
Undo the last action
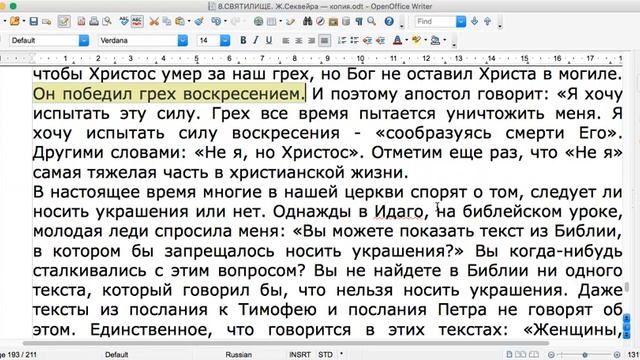click(x=216, y=21)
